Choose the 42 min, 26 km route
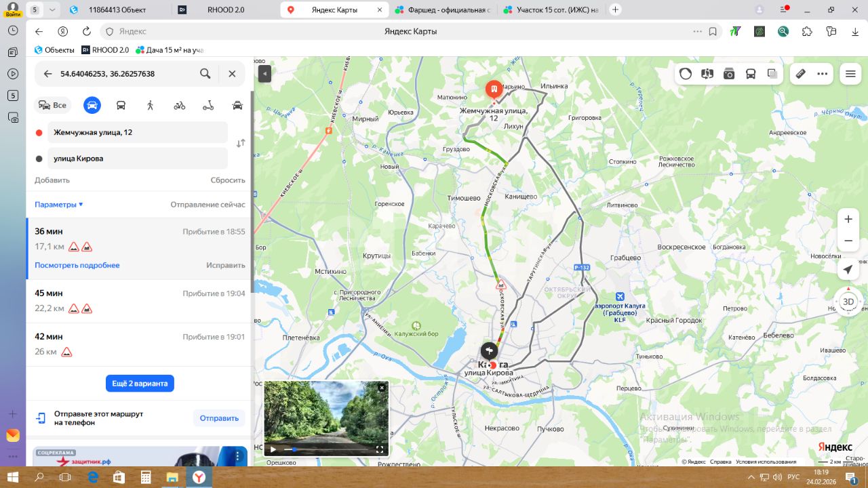This screenshot has height=488, width=868. [139, 344]
